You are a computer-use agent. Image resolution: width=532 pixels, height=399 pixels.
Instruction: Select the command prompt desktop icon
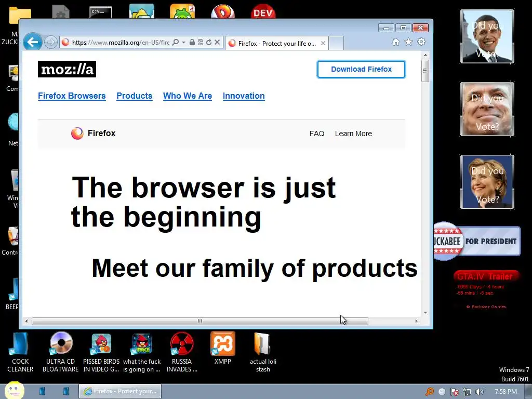(x=101, y=12)
